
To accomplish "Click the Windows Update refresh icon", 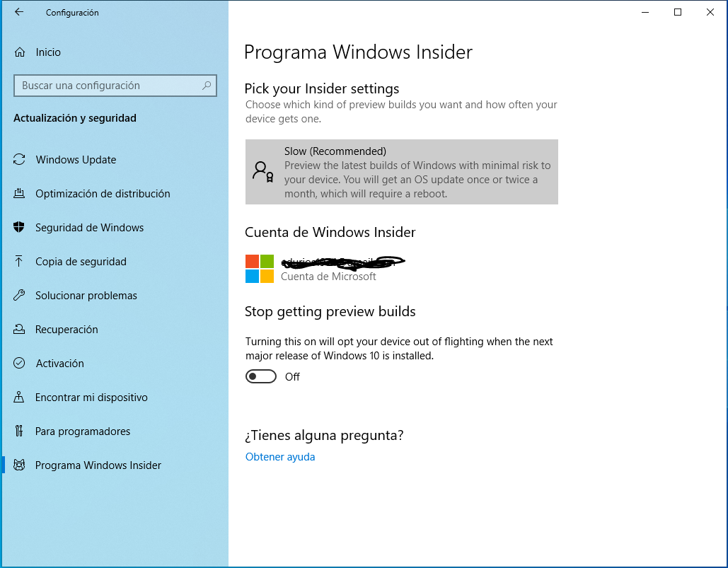I will pos(20,160).
